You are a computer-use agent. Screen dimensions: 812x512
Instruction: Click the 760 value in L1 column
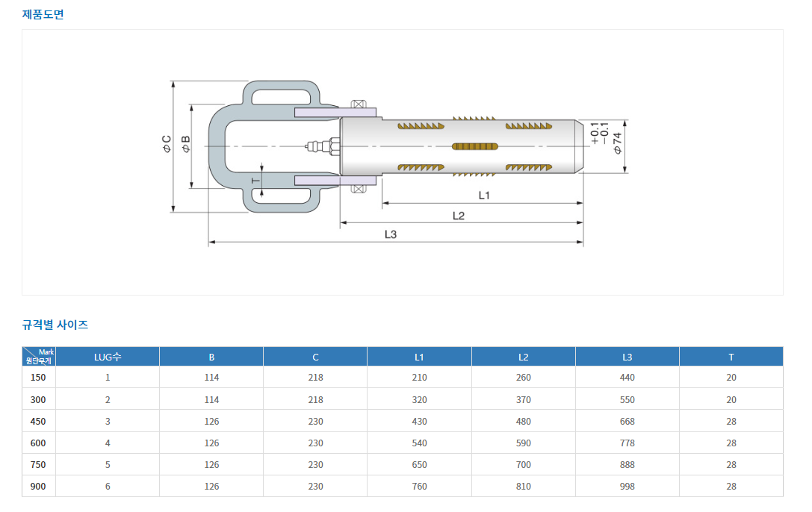[x=419, y=486]
